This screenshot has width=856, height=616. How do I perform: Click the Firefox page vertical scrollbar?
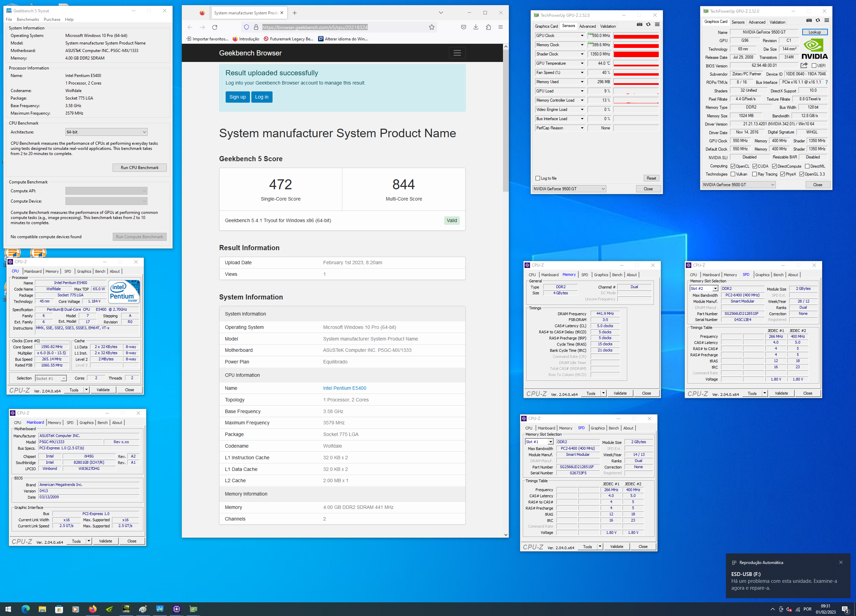(x=506, y=121)
